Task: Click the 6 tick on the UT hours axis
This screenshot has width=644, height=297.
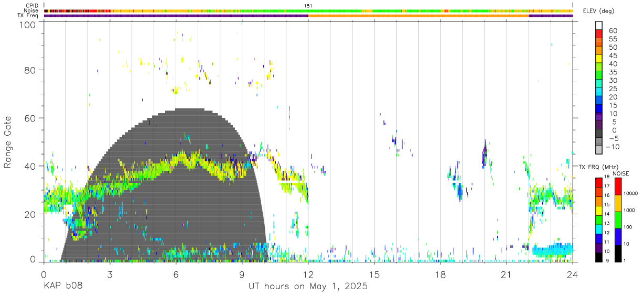Action: tap(176, 274)
